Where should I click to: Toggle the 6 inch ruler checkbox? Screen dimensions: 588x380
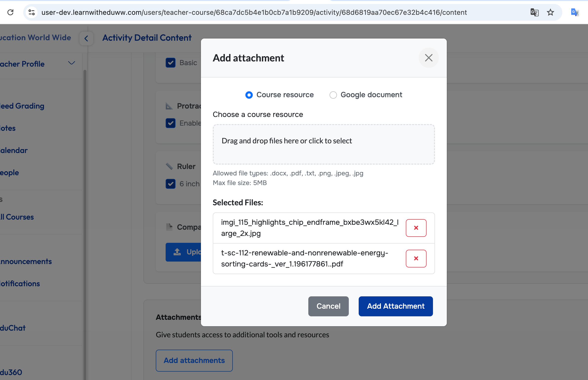(x=171, y=184)
